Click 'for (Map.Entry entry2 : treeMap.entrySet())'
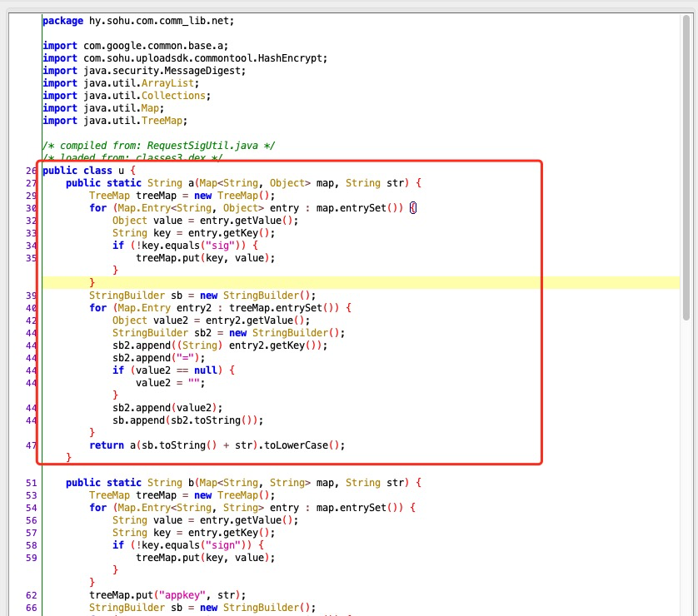This screenshot has width=698, height=616. 221,308
